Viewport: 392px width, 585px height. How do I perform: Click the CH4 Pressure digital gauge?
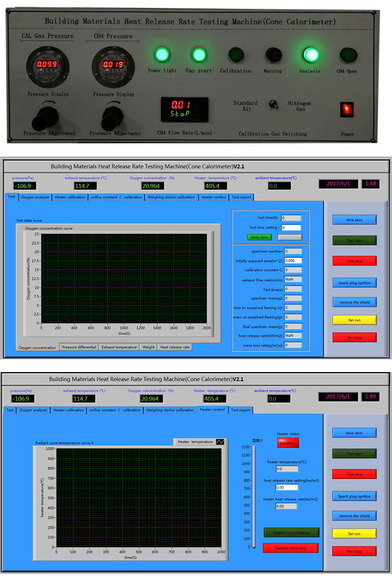click(113, 64)
